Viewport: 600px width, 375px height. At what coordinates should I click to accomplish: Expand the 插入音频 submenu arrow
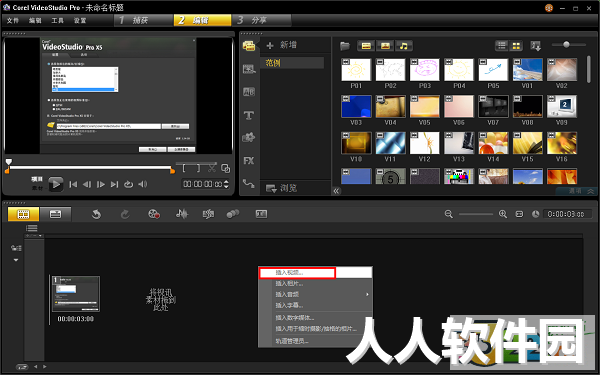click(x=367, y=294)
